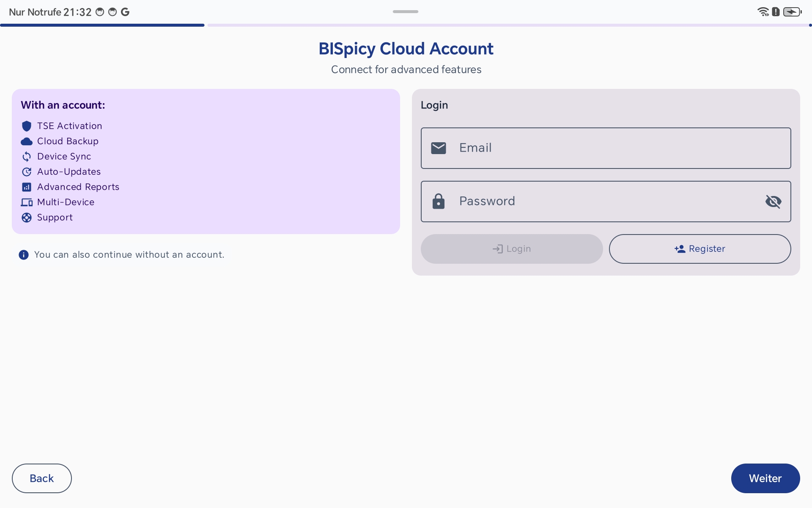The height and width of the screenshot is (508, 812).
Task: Click the Email input field
Action: point(606,148)
